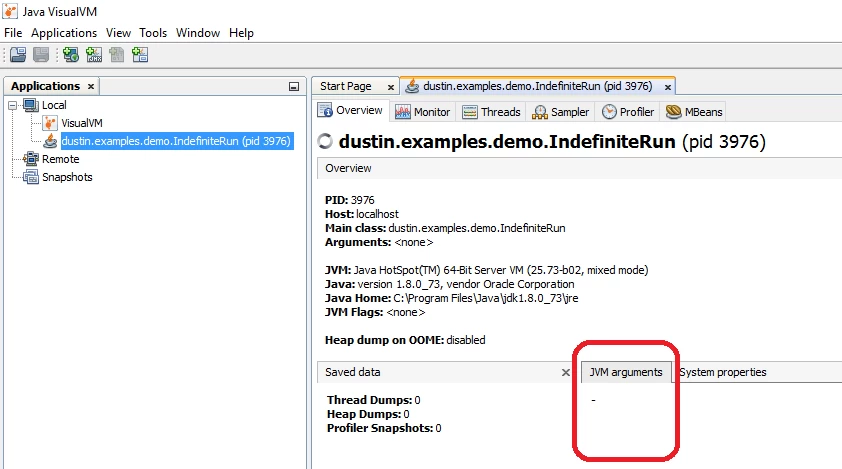The height and width of the screenshot is (469, 842).
Task: Click the JVM Flags none line
Action: (x=375, y=312)
